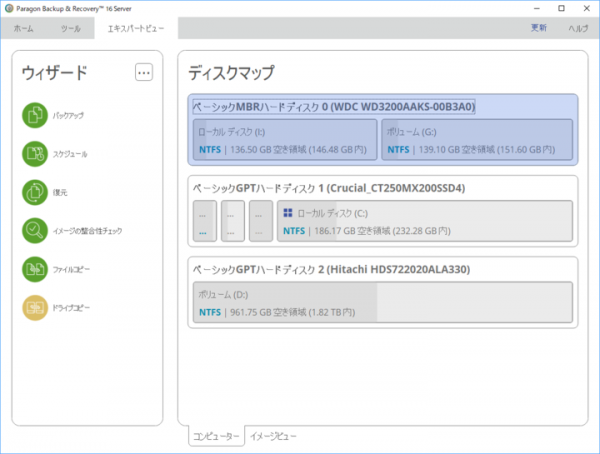Click the バックアップ label
The image size is (600, 454).
tap(68, 115)
